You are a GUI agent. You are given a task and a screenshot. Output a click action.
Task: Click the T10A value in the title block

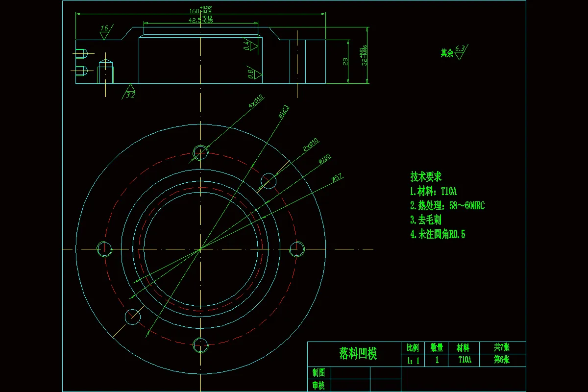point(464,360)
